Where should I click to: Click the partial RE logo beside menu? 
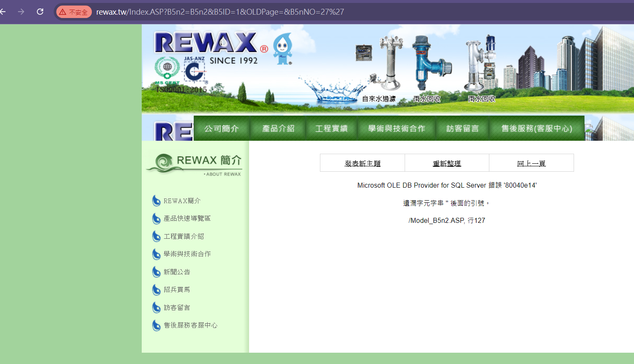coord(174,131)
